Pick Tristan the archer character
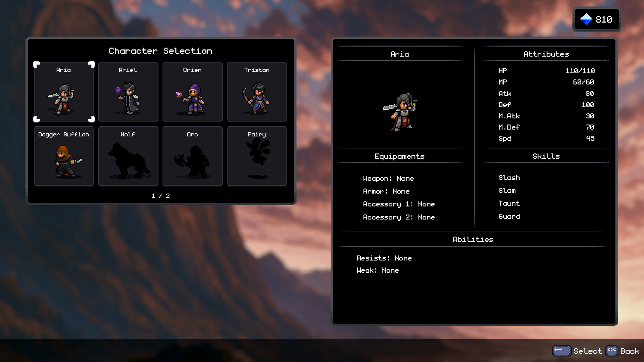This screenshot has height=362, width=644. click(x=257, y=92)
